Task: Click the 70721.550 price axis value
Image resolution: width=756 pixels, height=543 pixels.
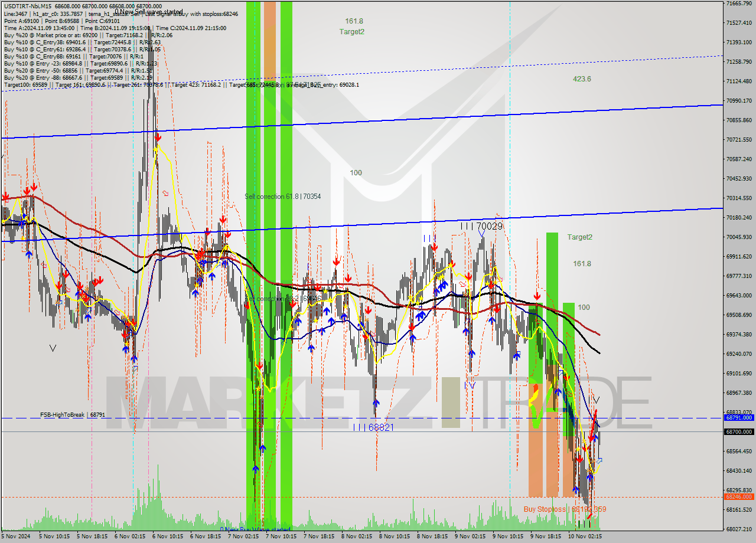Action: [x=739, y=139]
